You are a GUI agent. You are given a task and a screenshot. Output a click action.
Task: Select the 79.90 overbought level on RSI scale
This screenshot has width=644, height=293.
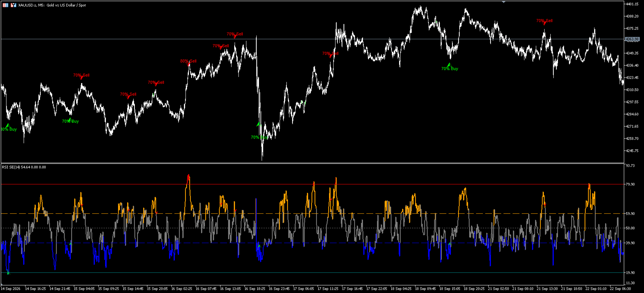(630, 184)
